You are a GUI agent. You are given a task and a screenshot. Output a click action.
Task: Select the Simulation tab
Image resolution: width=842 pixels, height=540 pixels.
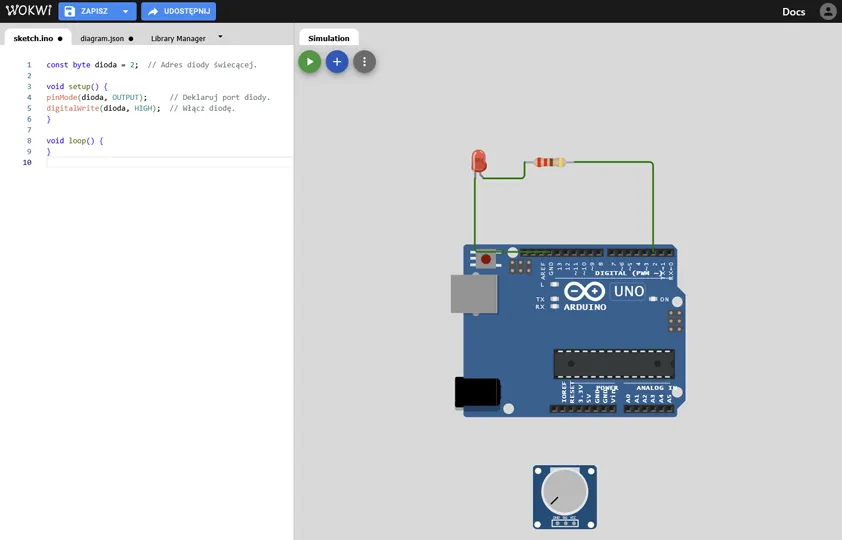coord(329,38)
